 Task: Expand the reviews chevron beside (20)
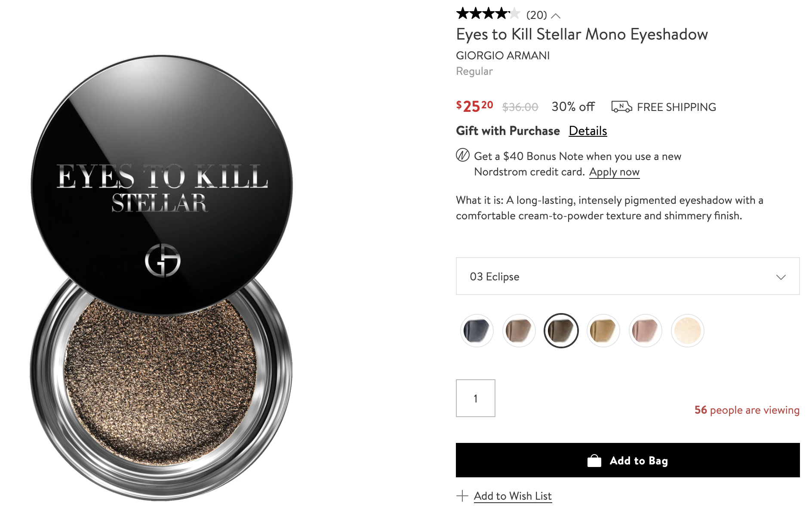click(556, 16)
